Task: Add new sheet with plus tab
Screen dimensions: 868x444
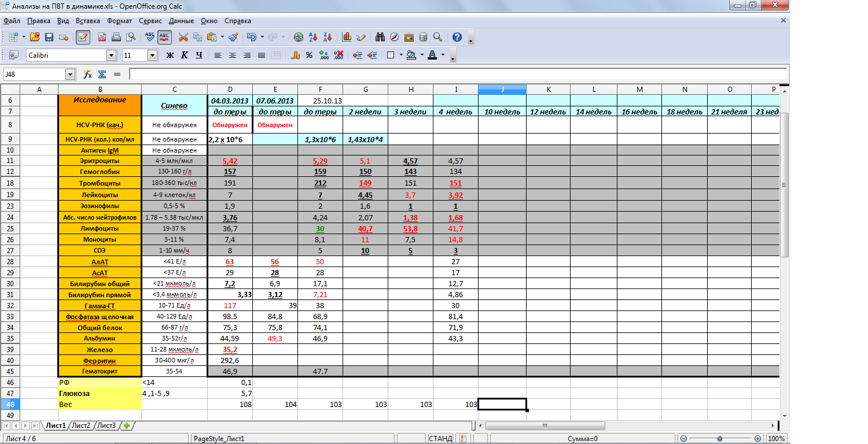Action: click(126, 425)
